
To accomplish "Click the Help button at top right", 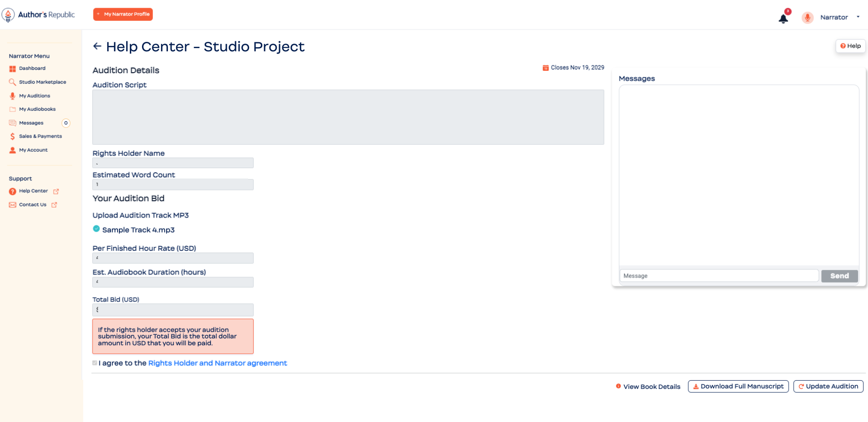I will click(850, 46).
